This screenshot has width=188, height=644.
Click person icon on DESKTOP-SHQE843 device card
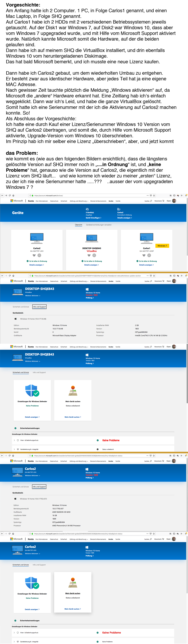94,255
